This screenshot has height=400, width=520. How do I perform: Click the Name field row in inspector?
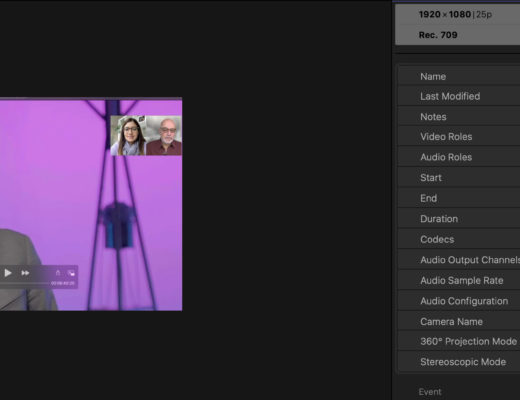point(459,76)
